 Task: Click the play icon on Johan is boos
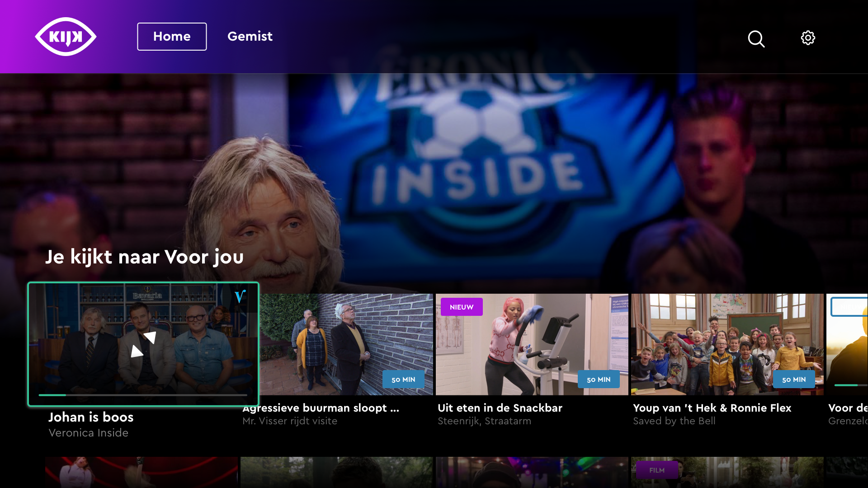(143, 344)
